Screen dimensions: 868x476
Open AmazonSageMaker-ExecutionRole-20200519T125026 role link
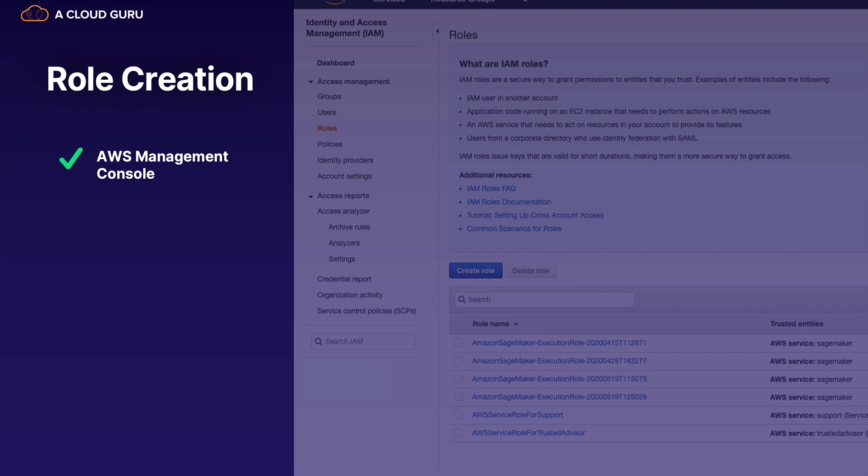[x=559, y=397]
